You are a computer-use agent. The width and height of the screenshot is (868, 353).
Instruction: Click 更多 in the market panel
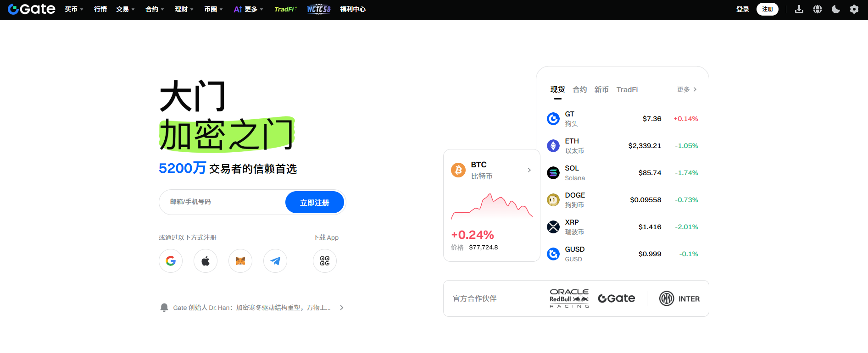point(687,89)
